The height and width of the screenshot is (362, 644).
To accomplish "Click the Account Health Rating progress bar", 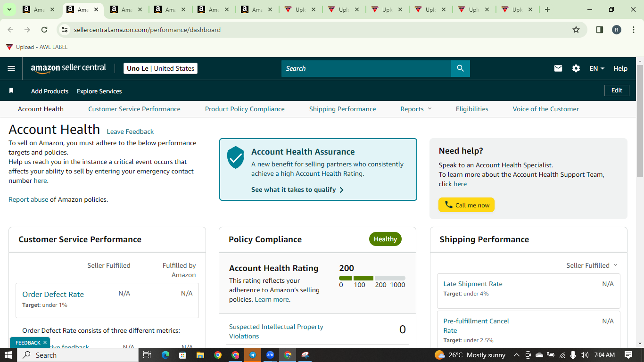I will coord(372,278).
